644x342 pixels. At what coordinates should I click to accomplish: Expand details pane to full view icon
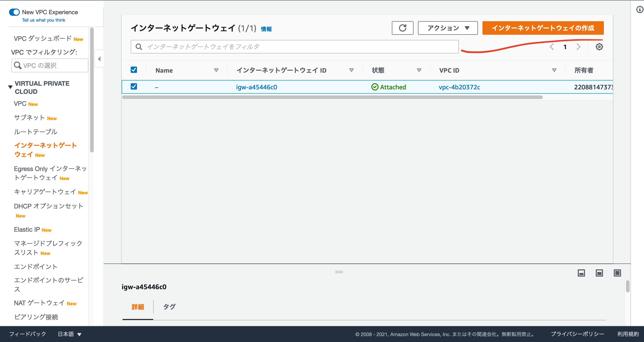(x=617, y=273)
